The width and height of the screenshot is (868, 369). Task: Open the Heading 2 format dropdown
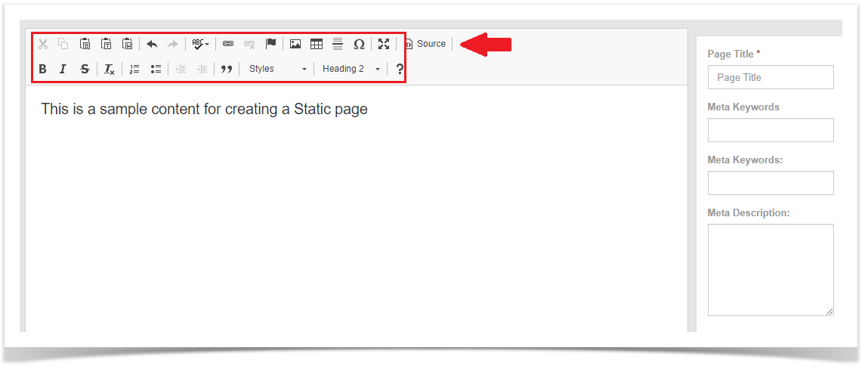pos(351,70)
